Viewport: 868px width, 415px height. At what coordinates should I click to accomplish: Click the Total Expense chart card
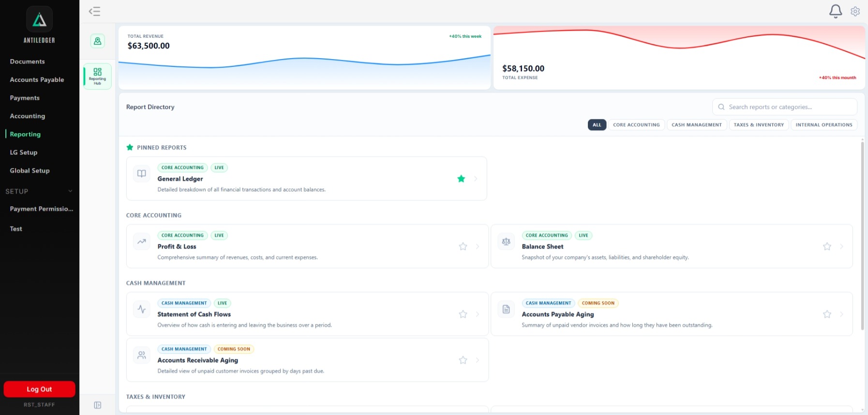(x=679, y=58)
